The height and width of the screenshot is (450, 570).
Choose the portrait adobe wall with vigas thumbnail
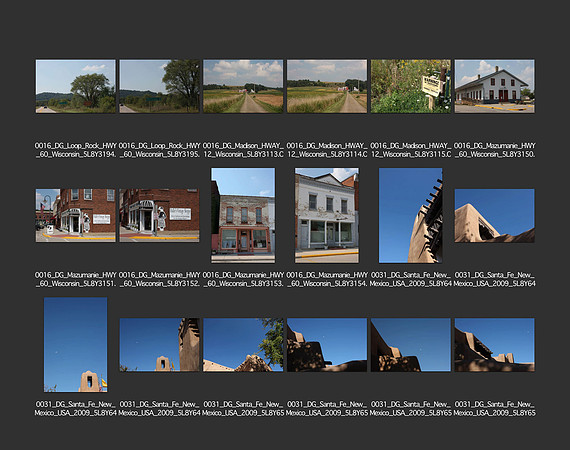(x=411, y=215)
